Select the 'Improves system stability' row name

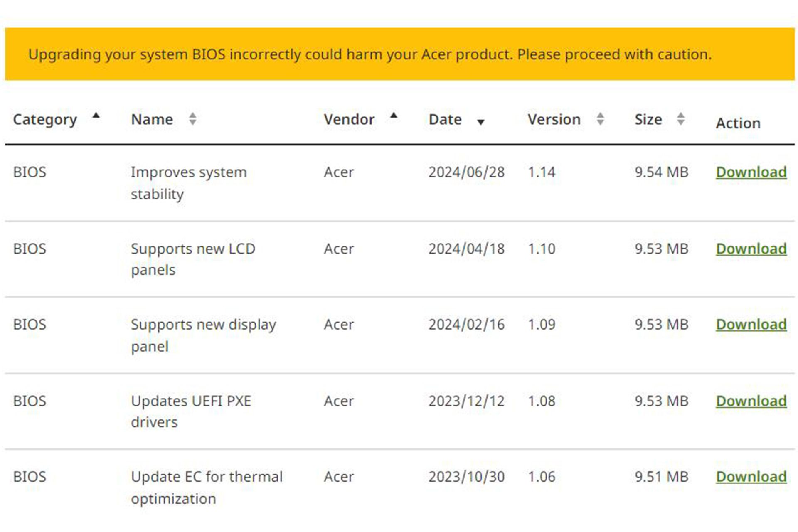(x=188, y=183)
